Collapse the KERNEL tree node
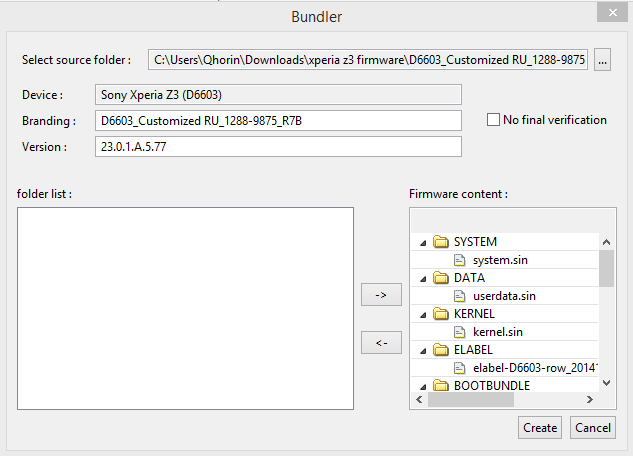Image resolution: width=633 pixels, height=456 pixels. [x=423, y=315]
